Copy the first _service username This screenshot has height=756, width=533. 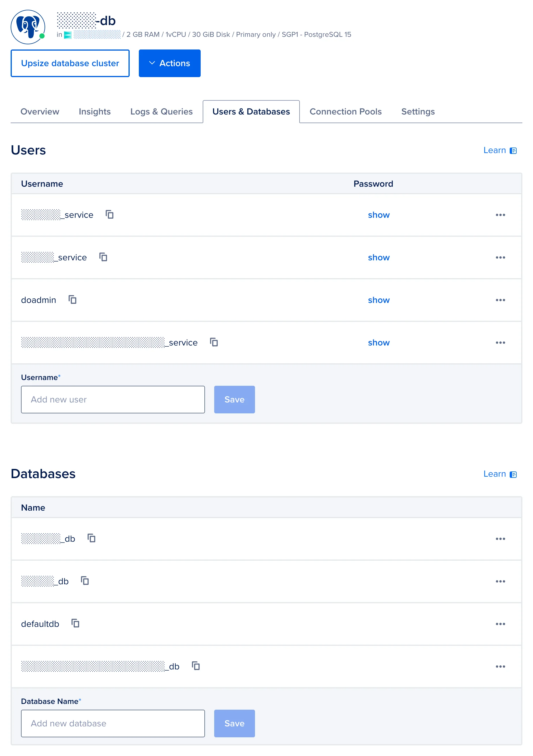coord(110,214)
